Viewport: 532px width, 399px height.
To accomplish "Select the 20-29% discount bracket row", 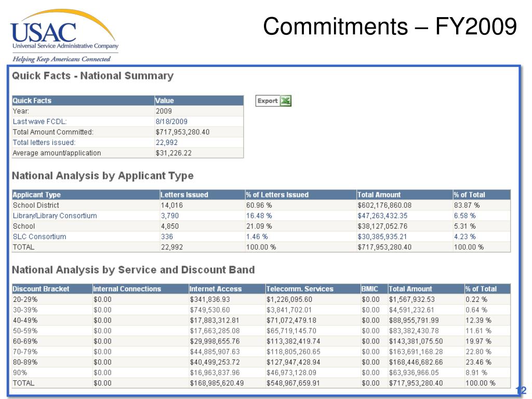I will tap(261, 299).
